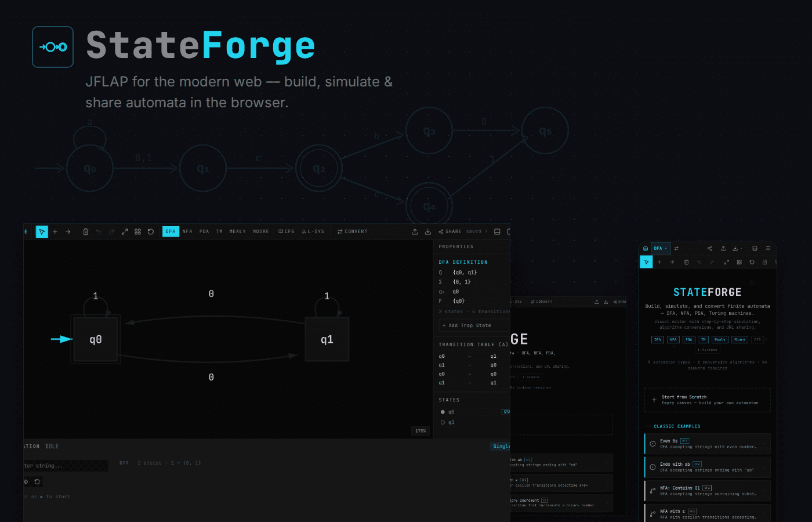Click the home icon in the right panel
Viewport: 812px width, 522px height.
(645, 248)
